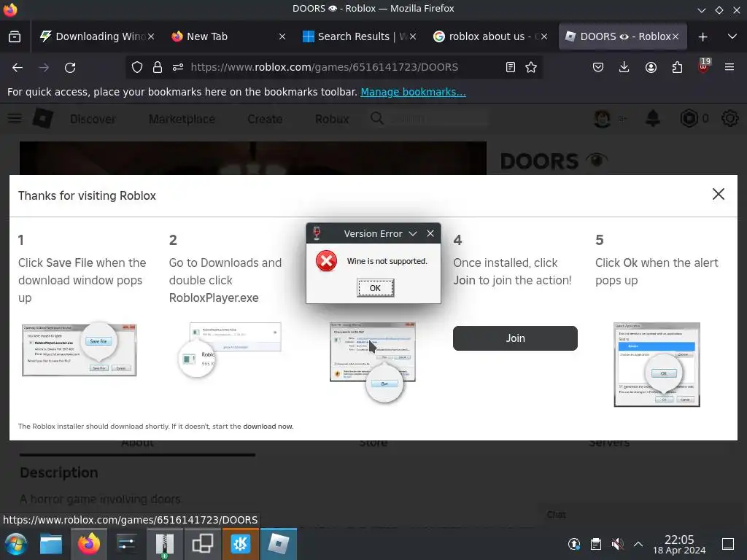The image size is (747, 560).
Task: Open the tracking protection shield icon
Action: pos(137,68)
